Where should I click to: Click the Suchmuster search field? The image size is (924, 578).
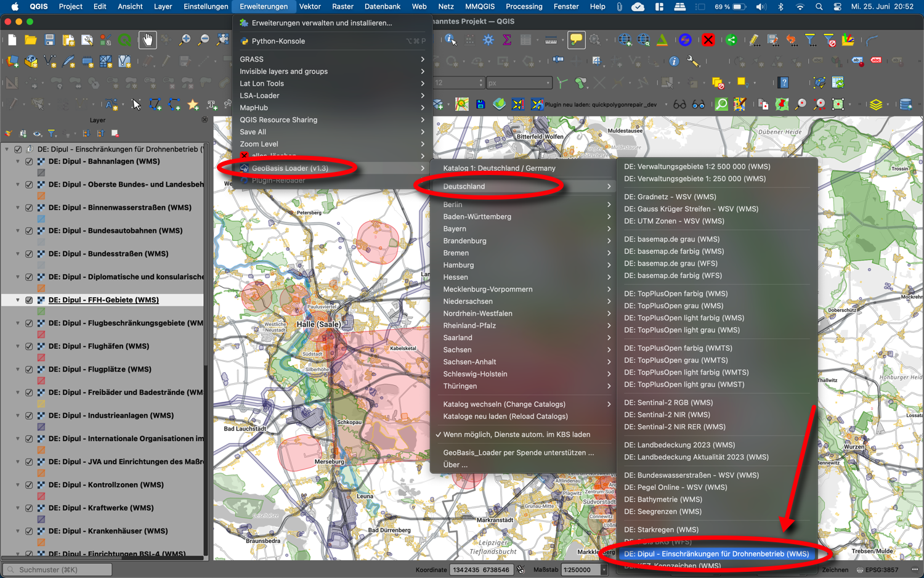(57, 570)
